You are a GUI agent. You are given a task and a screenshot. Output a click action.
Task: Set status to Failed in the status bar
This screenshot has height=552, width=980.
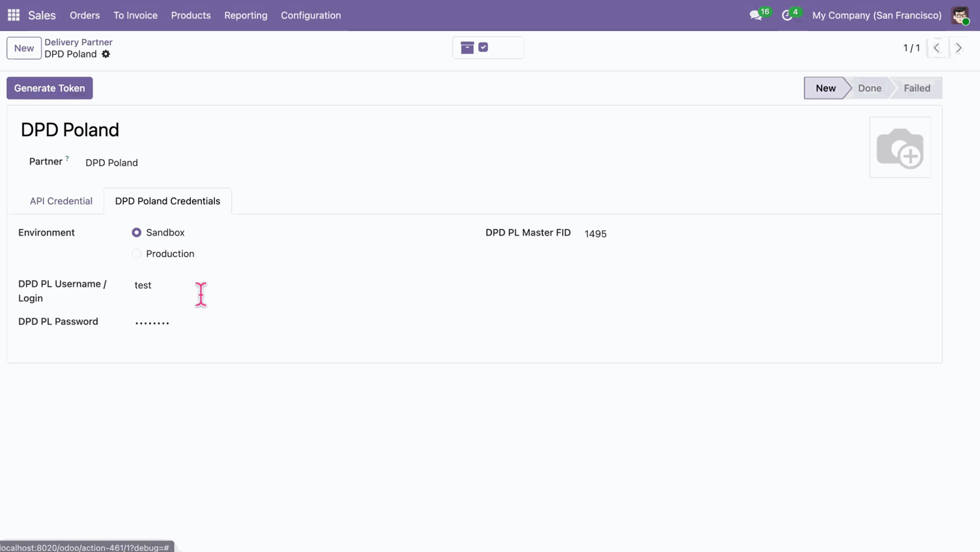click(x=917, y=88)
